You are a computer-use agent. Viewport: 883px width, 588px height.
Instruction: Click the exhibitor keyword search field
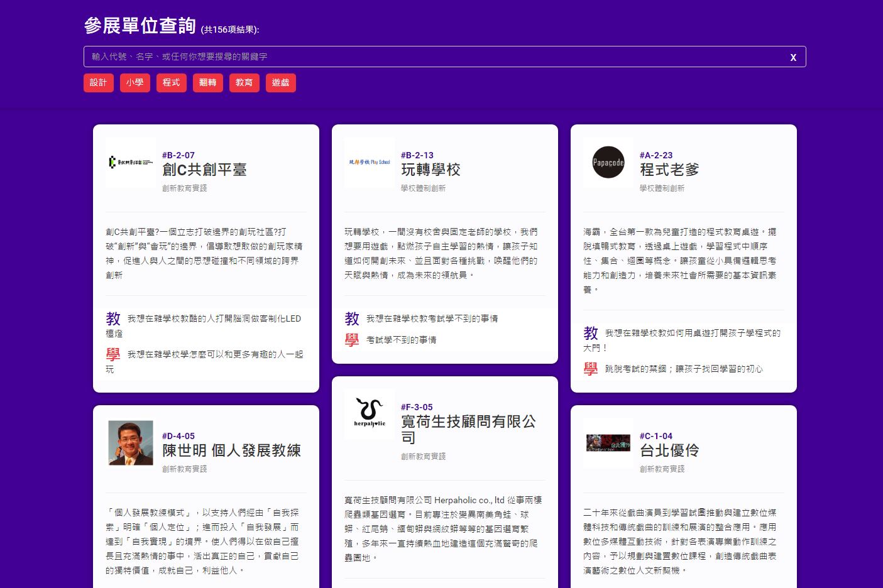[x=434, y=57]
